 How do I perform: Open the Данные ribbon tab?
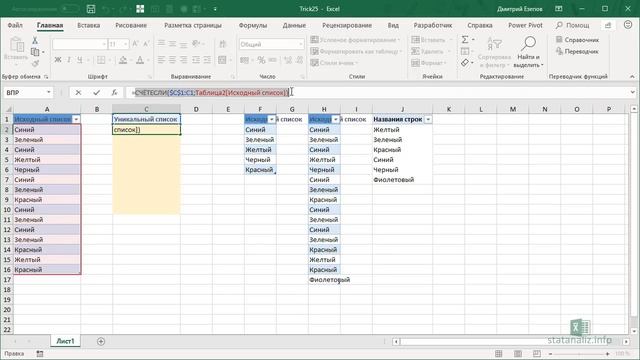(294, 25)
